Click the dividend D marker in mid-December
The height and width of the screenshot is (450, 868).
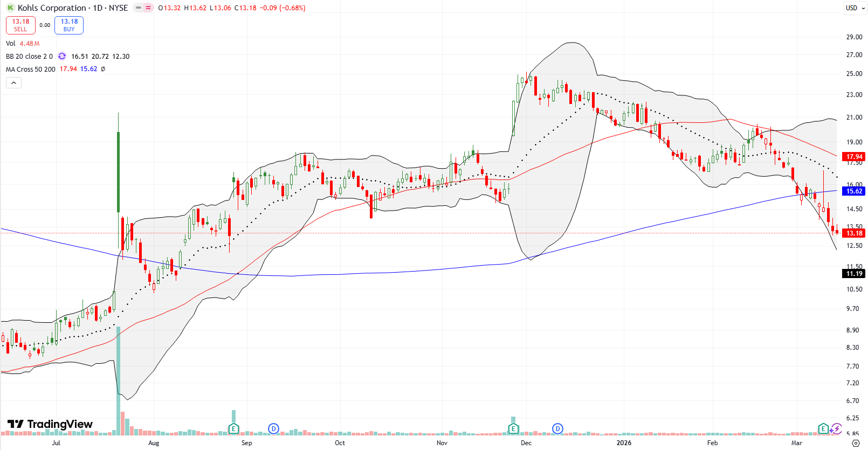tap(557, 429)
